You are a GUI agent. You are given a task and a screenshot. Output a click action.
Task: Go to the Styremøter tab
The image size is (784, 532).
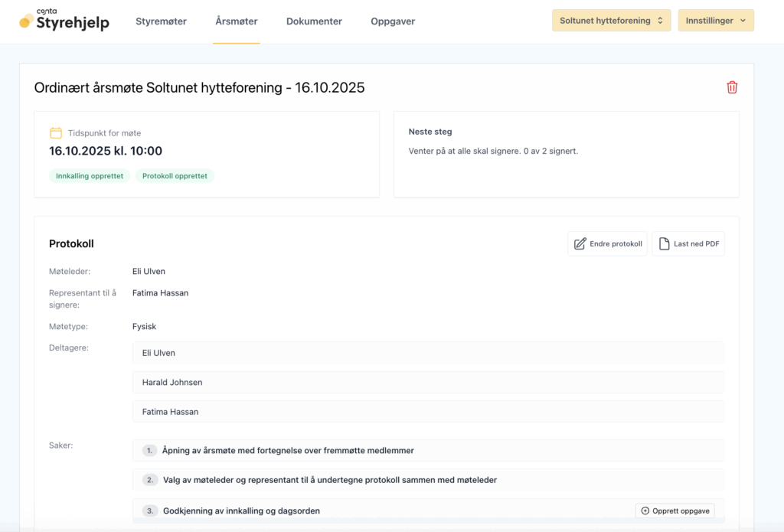161,21
